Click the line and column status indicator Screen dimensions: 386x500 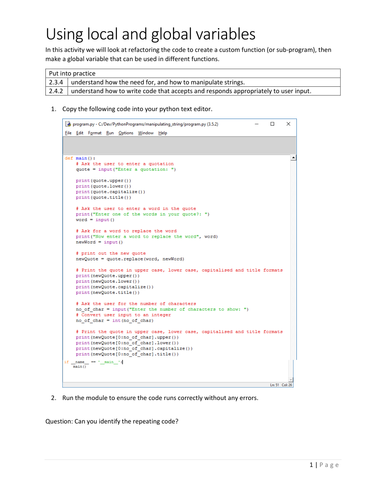(x=281, y=385)
